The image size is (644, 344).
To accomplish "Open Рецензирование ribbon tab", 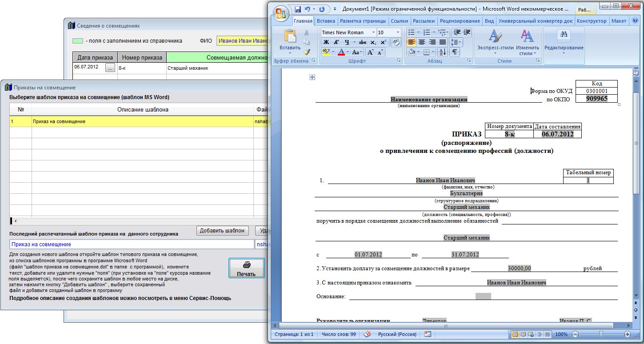I will 460,21.
